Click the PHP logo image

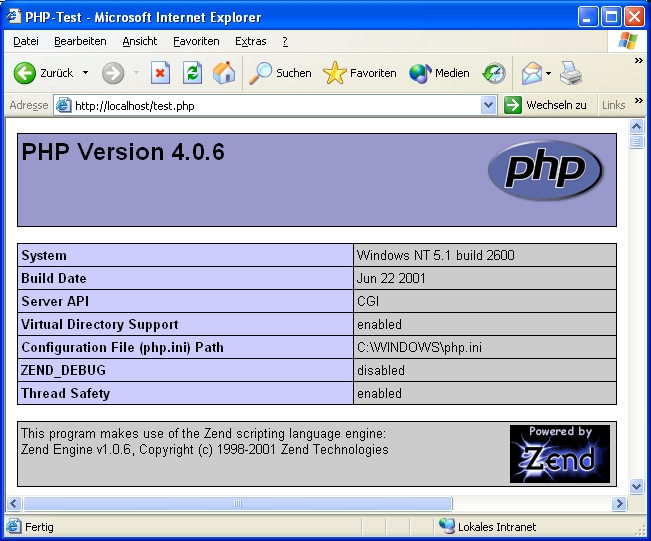coord(545,170)
